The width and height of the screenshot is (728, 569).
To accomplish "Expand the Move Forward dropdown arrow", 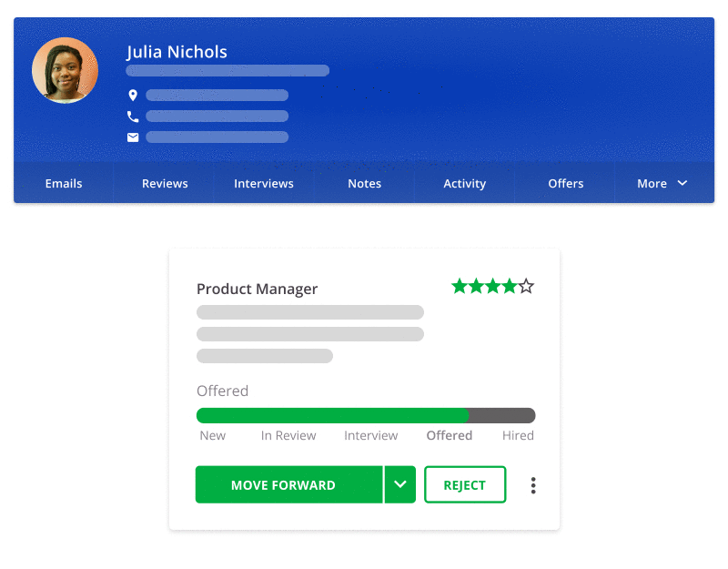I will click(x=399, y=485).
